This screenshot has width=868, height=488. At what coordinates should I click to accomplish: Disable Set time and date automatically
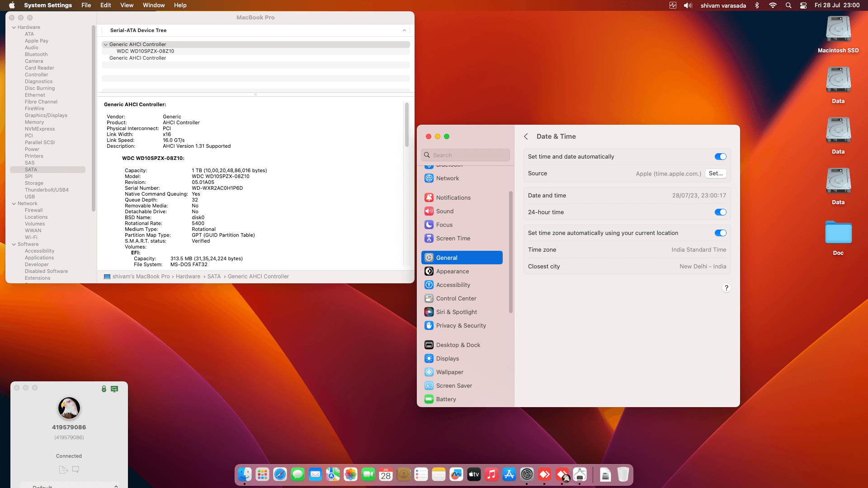(x=720, y=156)
